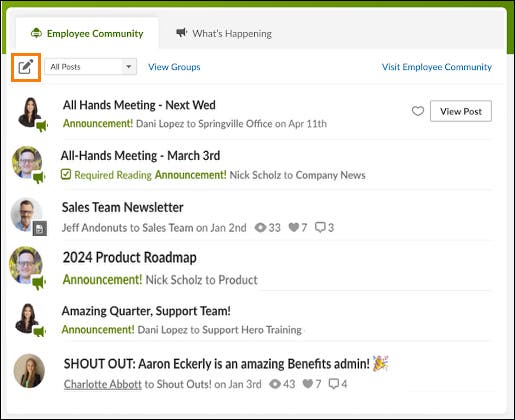Like the All Hands Meeting - Next Wed post
The width and height of the screenshot is (515, 420).
[418, 111]
